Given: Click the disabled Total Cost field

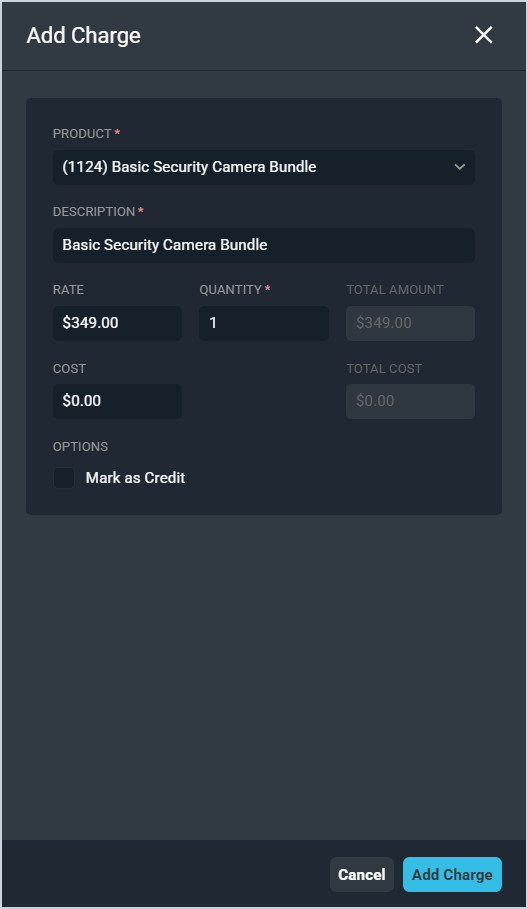Looking at the screenshot, I should point(410,401).
